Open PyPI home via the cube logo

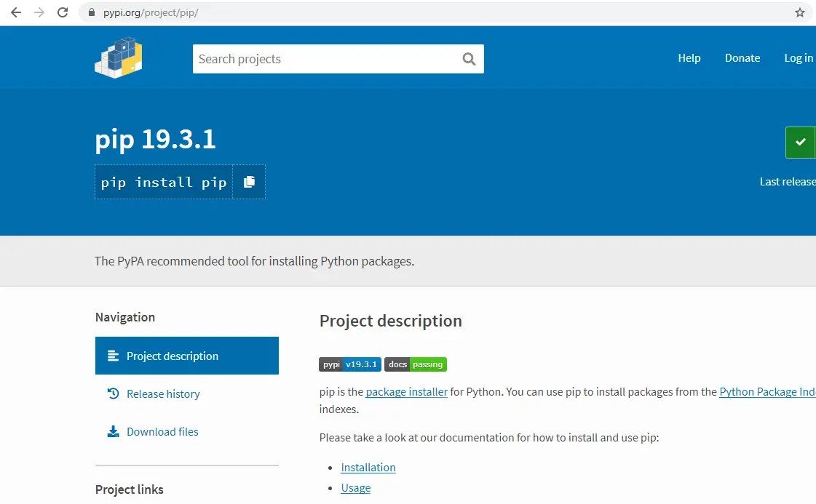coord(119,57)
